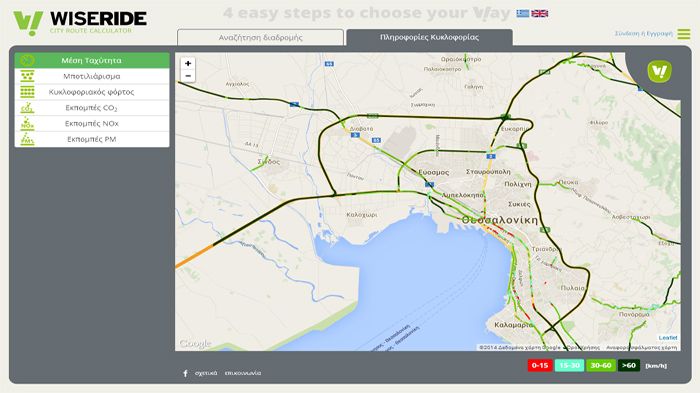The width and height of the screenshot is (700, 393).
Task: Switch to English with UK flag
Action: point(539,13)
